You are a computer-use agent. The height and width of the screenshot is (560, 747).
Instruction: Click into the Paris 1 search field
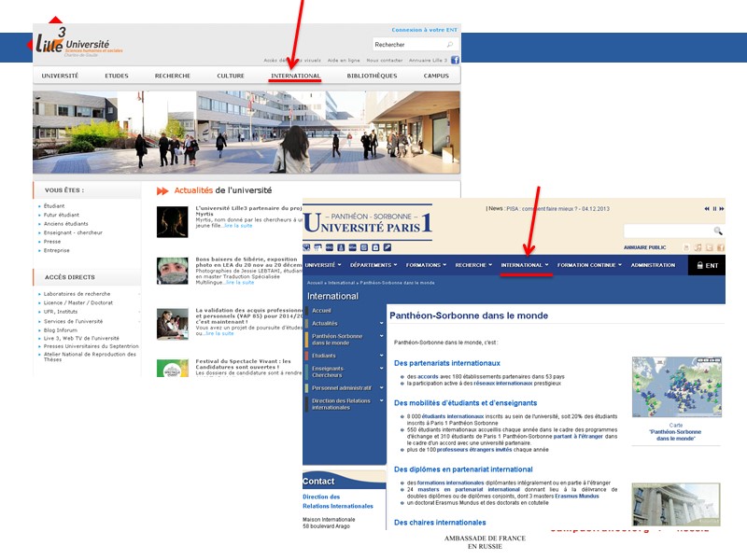[668, 231]
